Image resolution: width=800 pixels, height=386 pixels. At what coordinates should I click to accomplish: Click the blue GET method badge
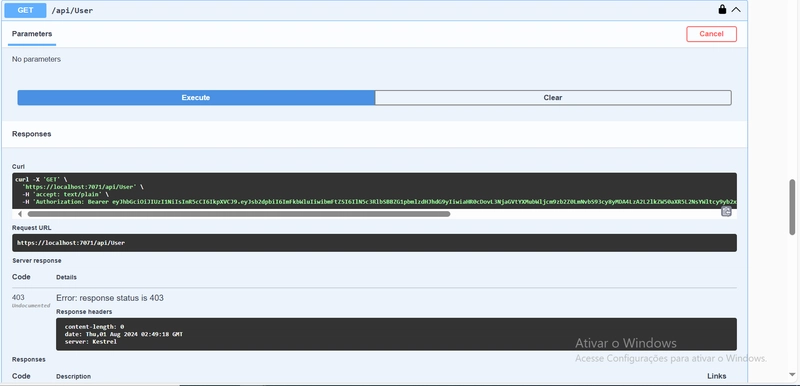tap(25, 10)
